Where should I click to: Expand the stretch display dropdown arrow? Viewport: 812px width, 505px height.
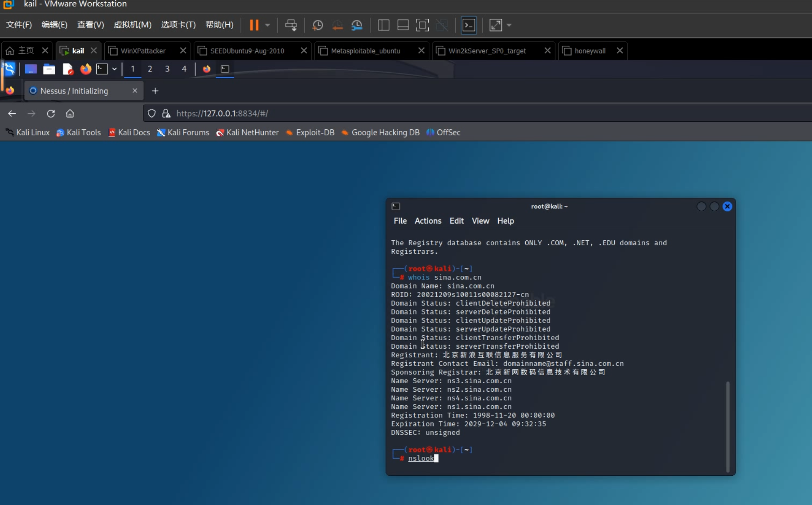pyautogui.click(x=509, y=25)
